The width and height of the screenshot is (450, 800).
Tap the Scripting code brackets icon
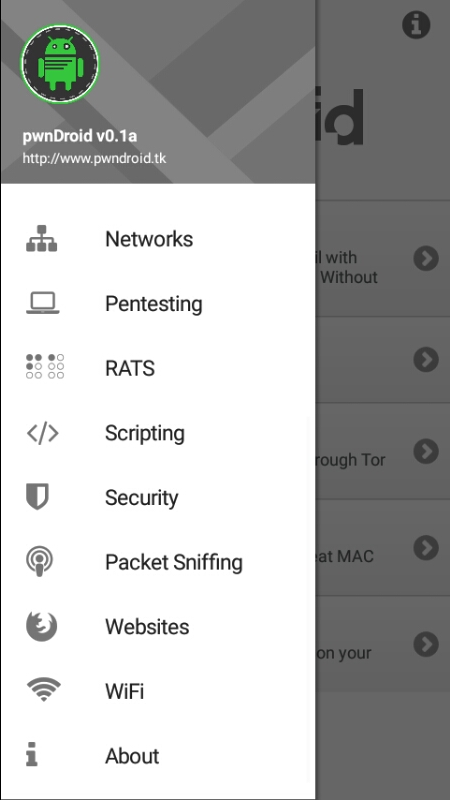[x=42, y=433]
